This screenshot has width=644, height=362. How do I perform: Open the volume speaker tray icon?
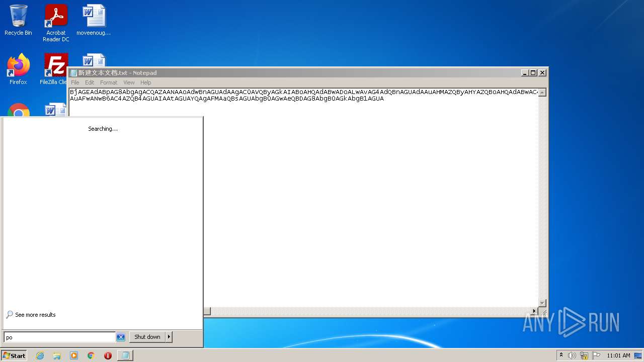tap(572, 355)
